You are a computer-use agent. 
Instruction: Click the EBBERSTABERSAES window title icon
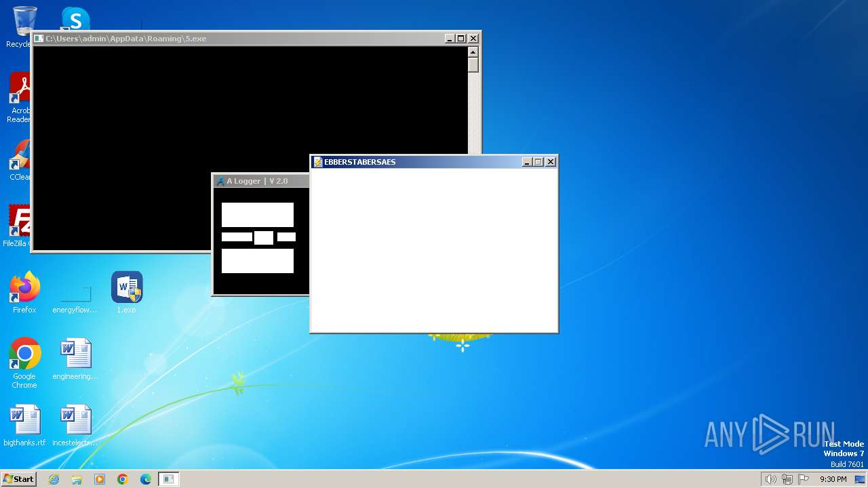click(x=317, y=162)
